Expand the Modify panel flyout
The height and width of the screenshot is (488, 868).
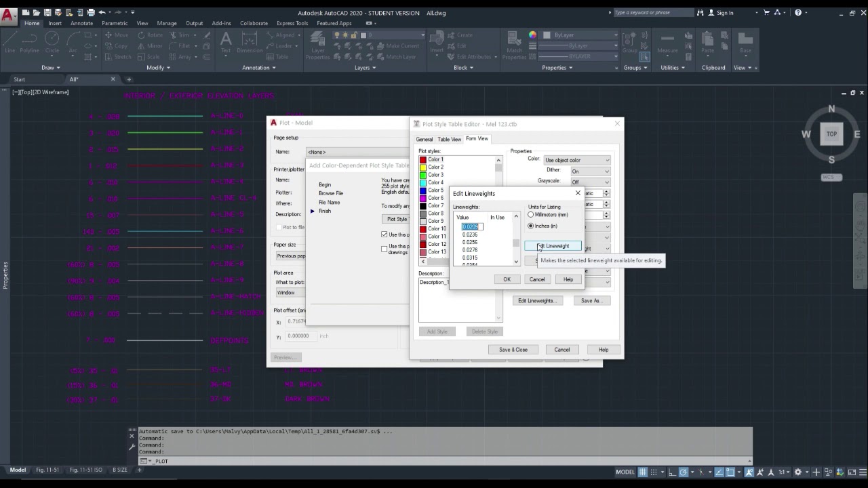[159, 68]
